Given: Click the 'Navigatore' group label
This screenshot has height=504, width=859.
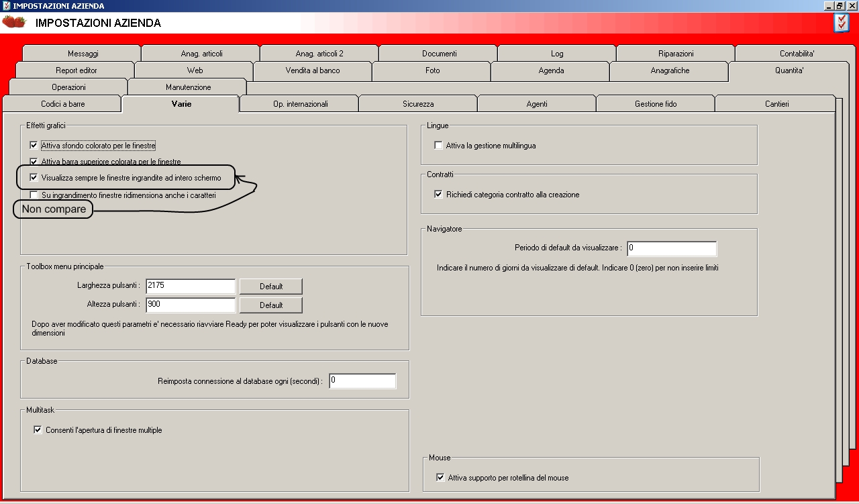Looking at the screenshot, I should click(x=444, y=229).
